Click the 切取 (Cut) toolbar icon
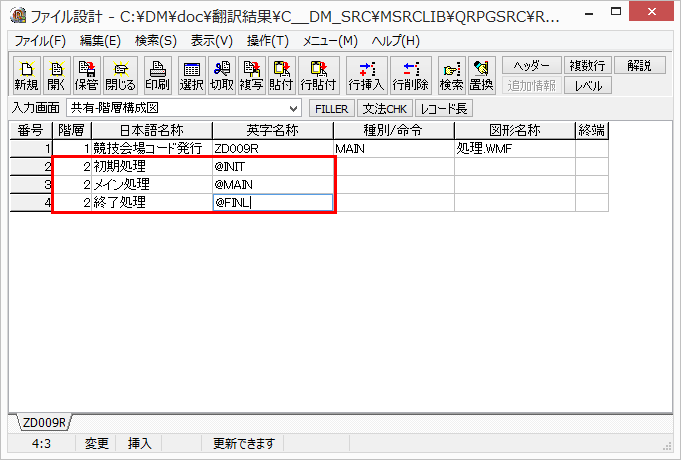The height and width of the screenshot is (460, 681). pyautogui.click(x=221, y=75)
